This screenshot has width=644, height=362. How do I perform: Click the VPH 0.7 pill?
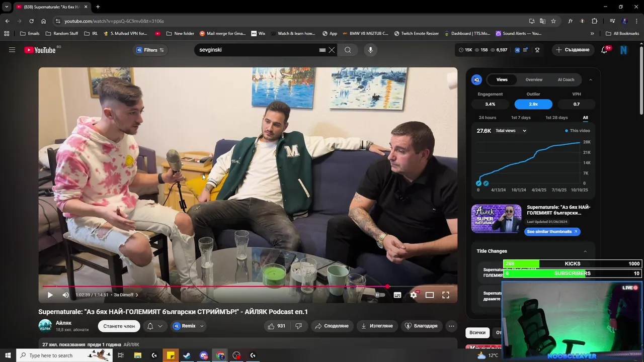(577, 104)
